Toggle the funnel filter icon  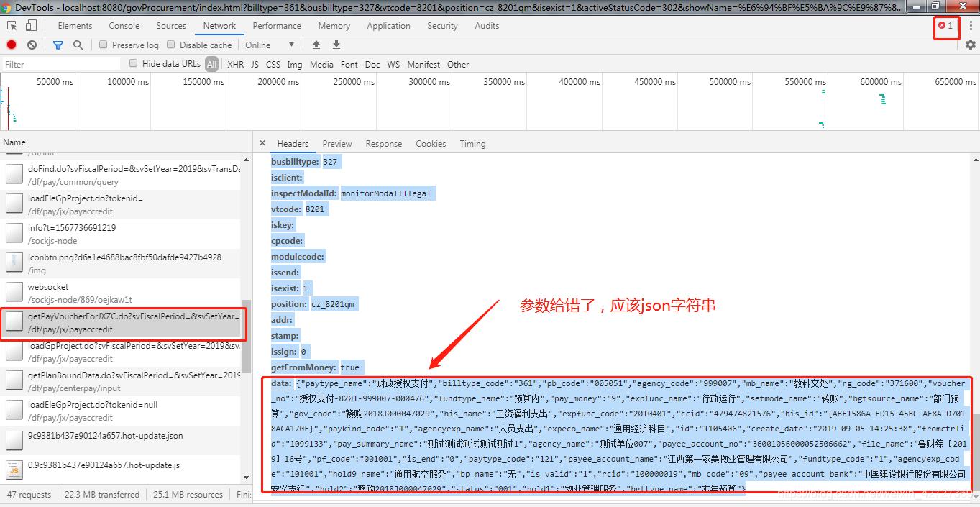[58, 45]
